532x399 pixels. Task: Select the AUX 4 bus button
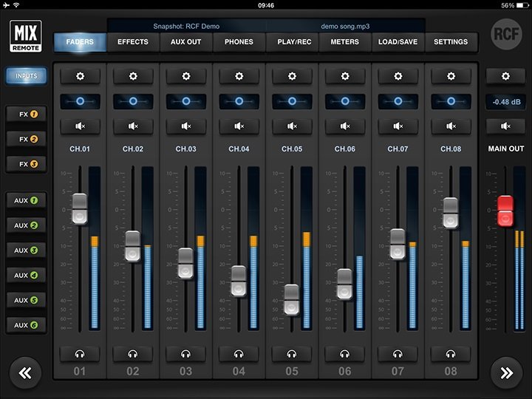27,276
